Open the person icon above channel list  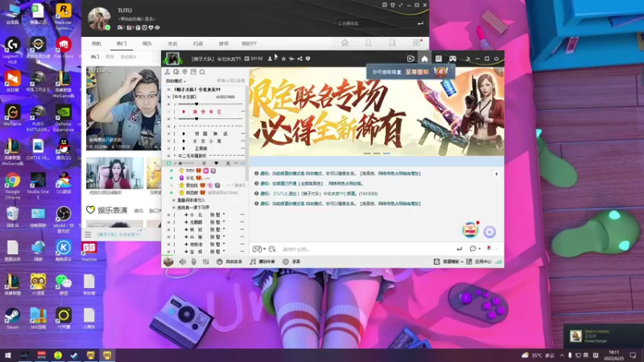point(167,72)
